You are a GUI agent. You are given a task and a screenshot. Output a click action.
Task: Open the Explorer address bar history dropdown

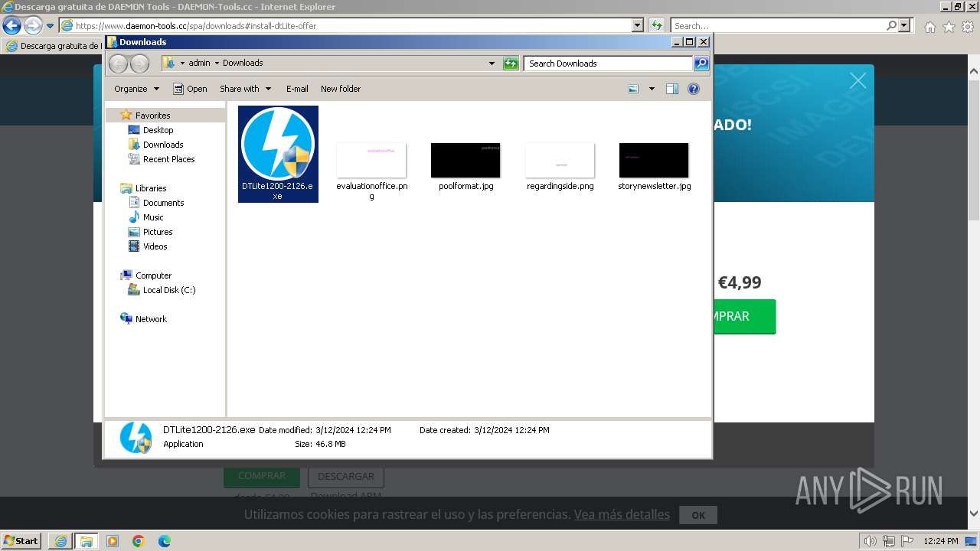click(492, 64)
